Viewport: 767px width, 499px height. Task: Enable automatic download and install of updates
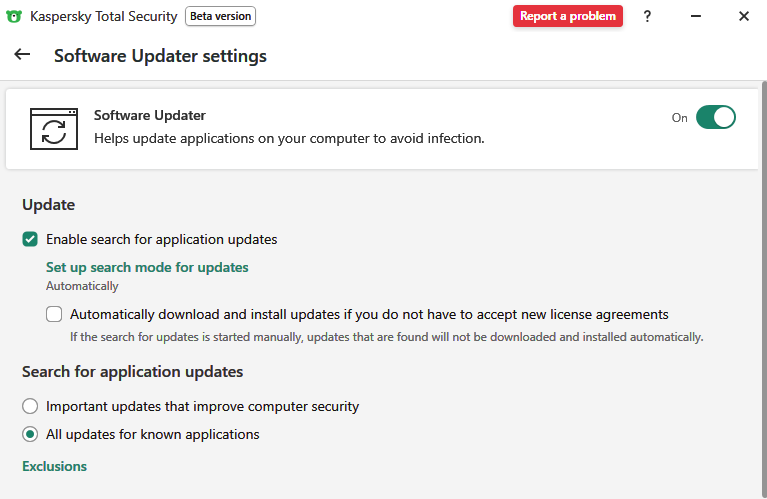point(54,314)
